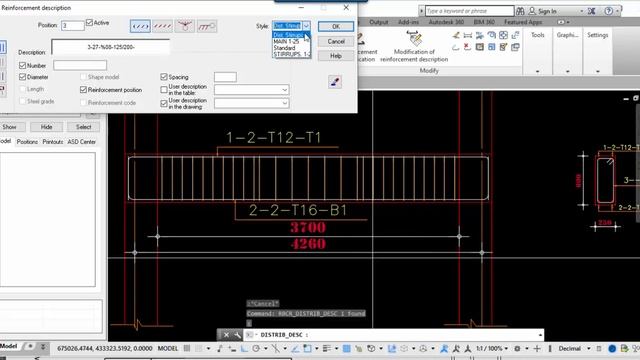
Task: Click blue table icon in bottom Modify row
Action: (491, 47)
